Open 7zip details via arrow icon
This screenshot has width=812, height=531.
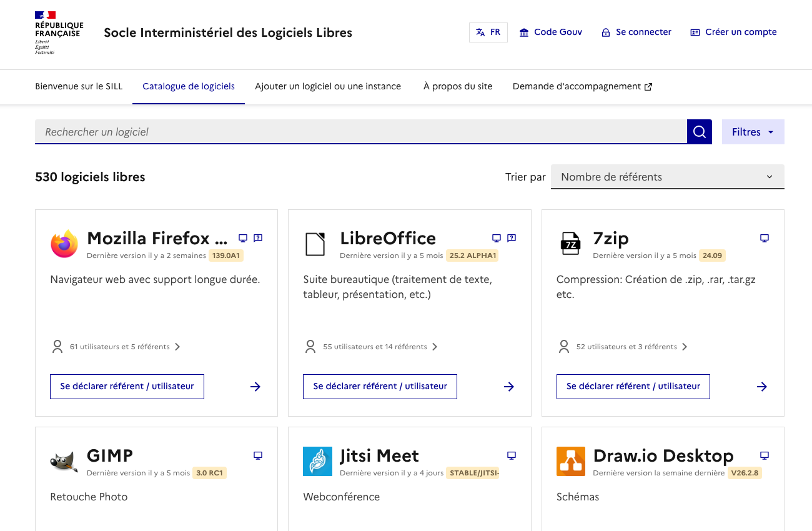(762, 387)
